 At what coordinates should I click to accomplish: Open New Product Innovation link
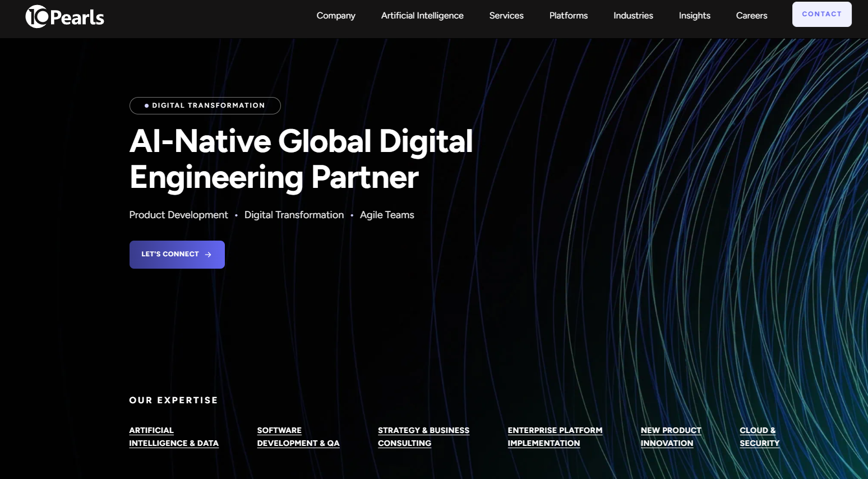(x=671, y=437)
